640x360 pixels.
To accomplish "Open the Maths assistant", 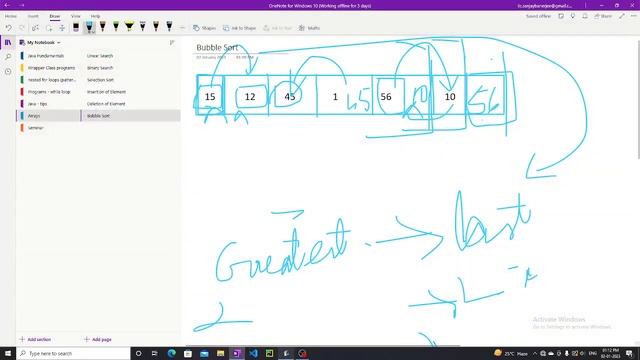I will tap(309, 28).
